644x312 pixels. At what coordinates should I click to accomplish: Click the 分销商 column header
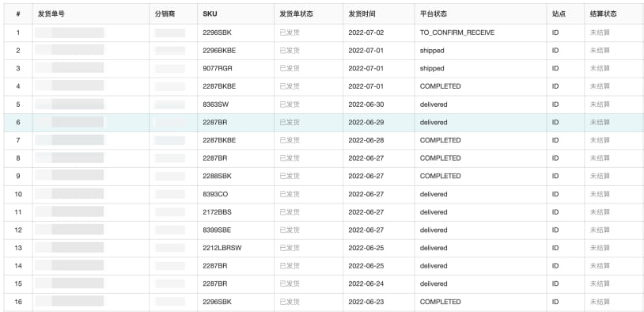[x=165, y=14]
